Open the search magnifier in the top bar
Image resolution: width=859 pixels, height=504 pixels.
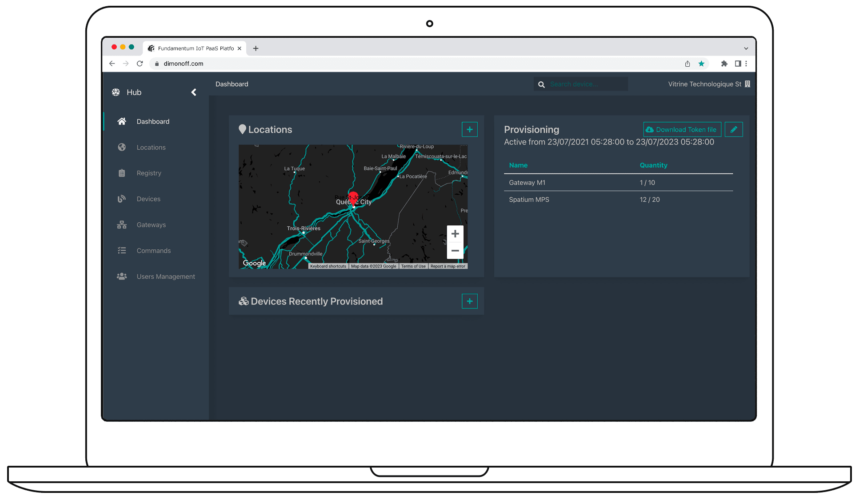click(541, 84)
